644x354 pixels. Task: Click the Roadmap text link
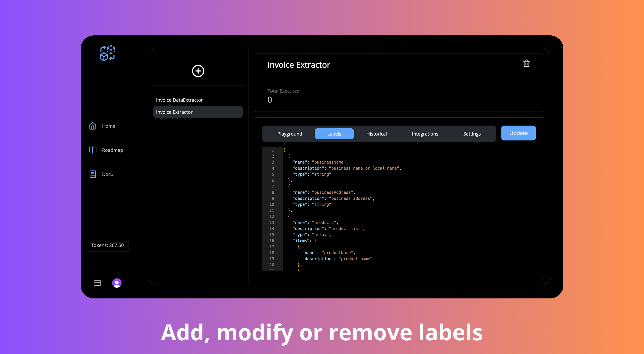click(x=113, y=150)
